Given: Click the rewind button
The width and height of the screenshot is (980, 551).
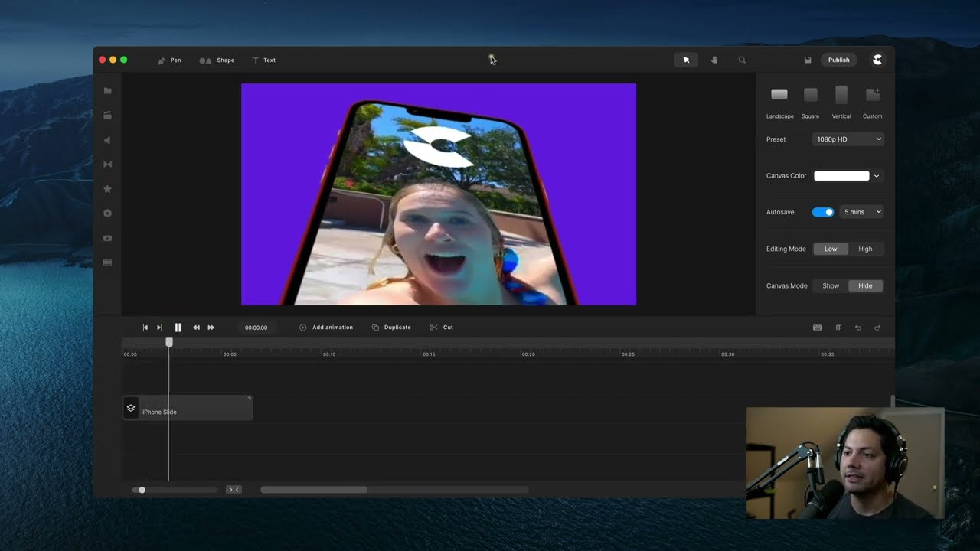Looking at the screenshot, I should [x=196, y=328].
